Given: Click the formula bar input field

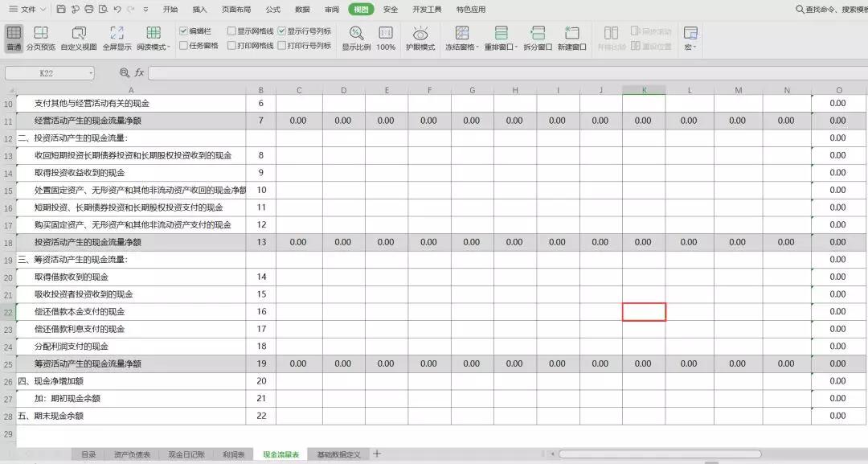Looking at the screenshot, I should pos(506,73).
